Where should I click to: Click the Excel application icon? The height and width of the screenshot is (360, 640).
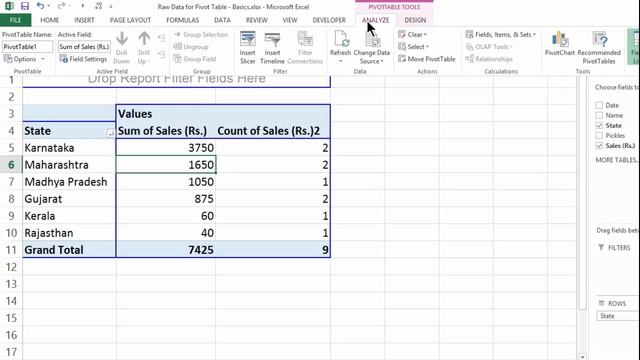[x=9, y=6]
